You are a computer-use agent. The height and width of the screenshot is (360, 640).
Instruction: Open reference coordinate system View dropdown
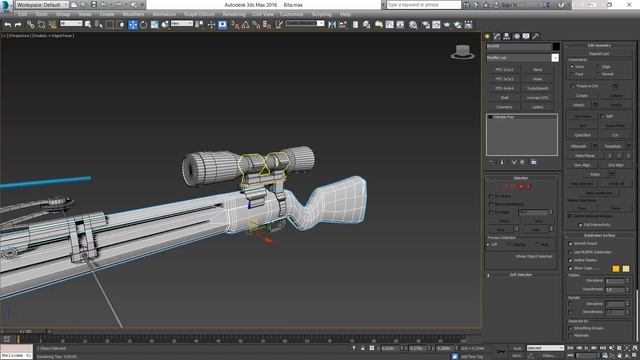(x=182, y=24)
